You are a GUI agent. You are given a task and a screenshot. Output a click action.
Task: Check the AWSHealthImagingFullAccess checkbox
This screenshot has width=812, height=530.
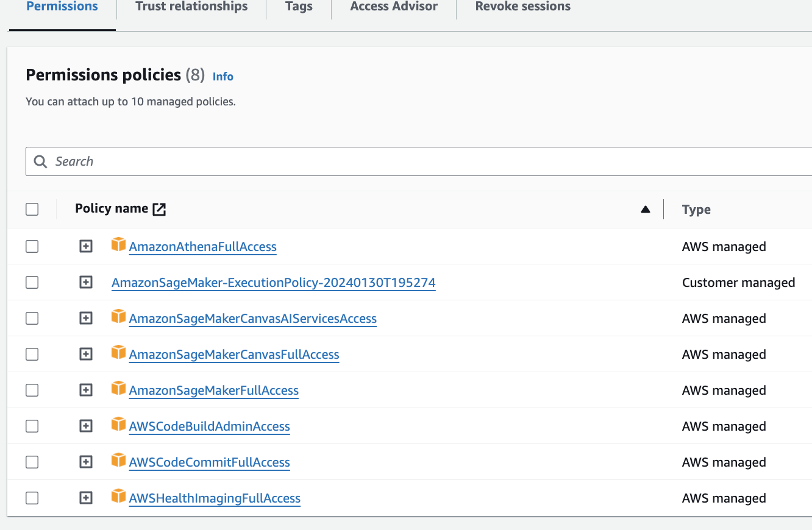32,498
